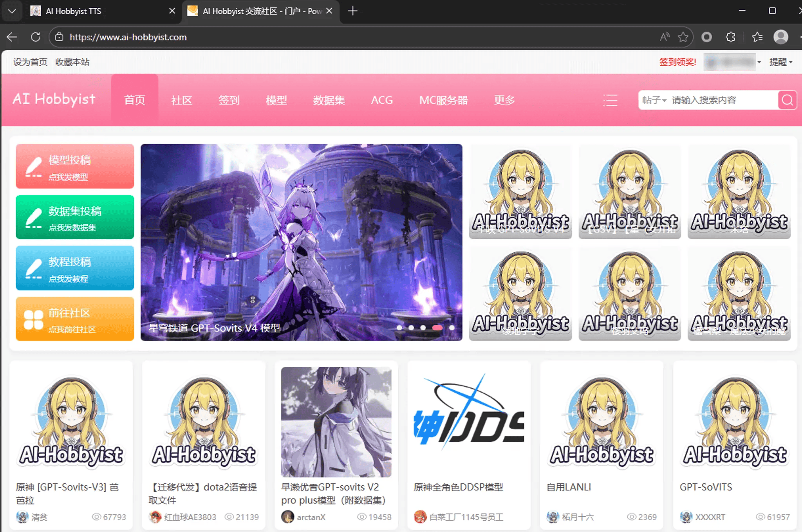
Task: Open the 提醒 notifications dropdown
Action: (780, 62)
